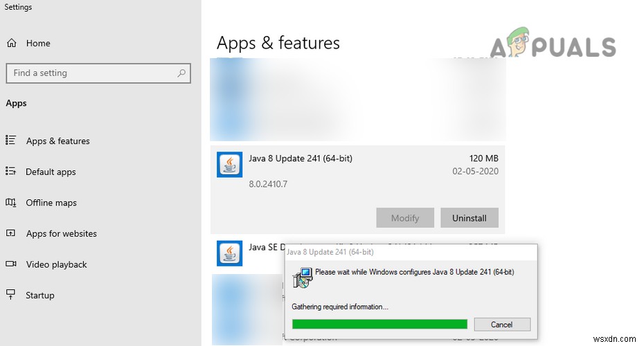Click the Startup monitor icon
644x346 pixels.
[x=11, y=294]
